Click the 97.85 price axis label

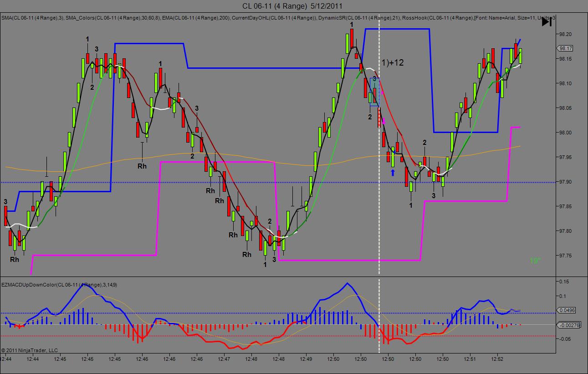pyautogui.click(x=565, y=206)
